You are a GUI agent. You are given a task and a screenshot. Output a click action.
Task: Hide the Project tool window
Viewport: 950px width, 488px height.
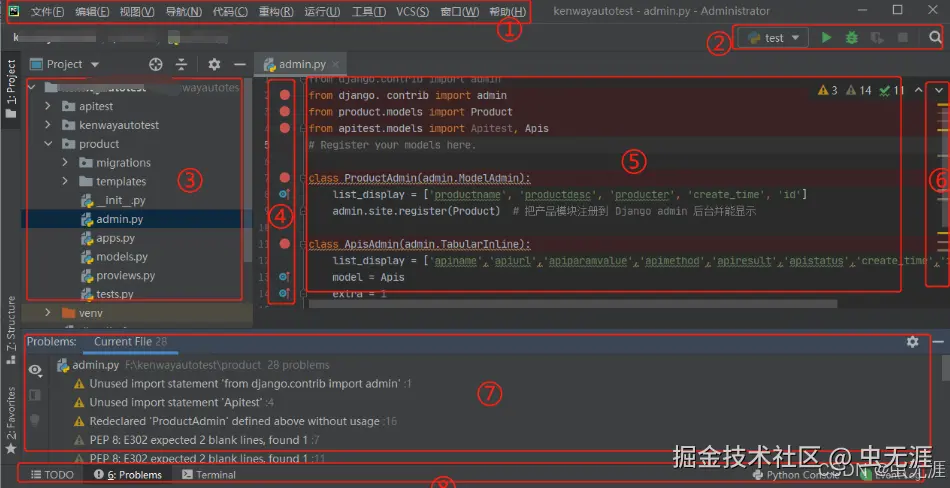pos(240,64)
